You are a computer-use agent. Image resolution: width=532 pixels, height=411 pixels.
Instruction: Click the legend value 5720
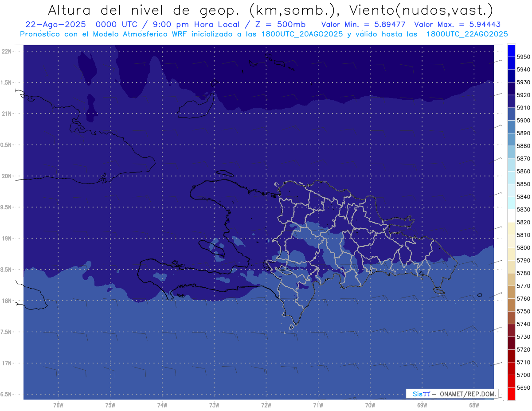tap(523, 349)
